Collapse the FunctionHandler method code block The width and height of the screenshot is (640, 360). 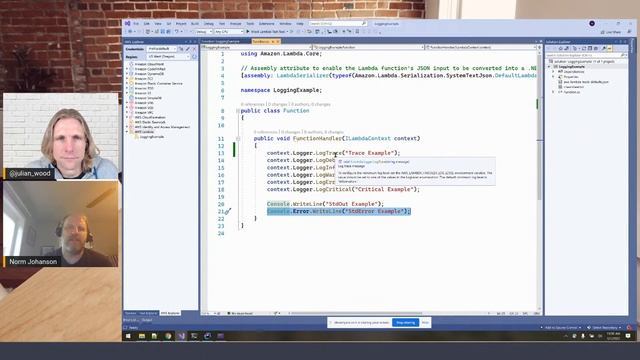(238, 138)
